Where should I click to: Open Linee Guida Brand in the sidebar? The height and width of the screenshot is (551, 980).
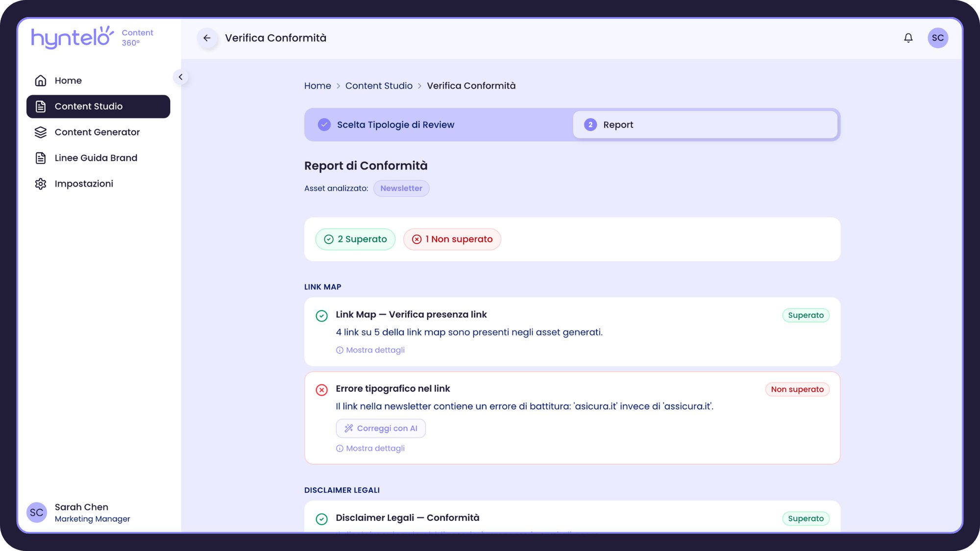[x=98, y=158]
